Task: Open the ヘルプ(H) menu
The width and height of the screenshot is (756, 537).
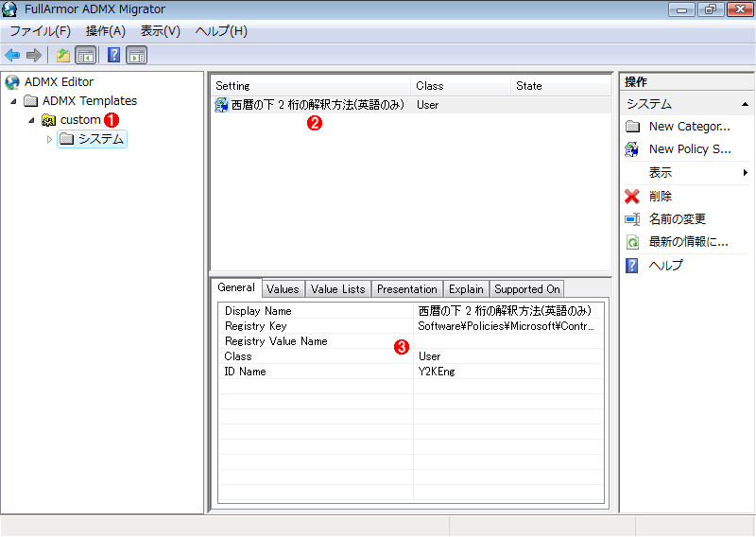Action: 221,31
